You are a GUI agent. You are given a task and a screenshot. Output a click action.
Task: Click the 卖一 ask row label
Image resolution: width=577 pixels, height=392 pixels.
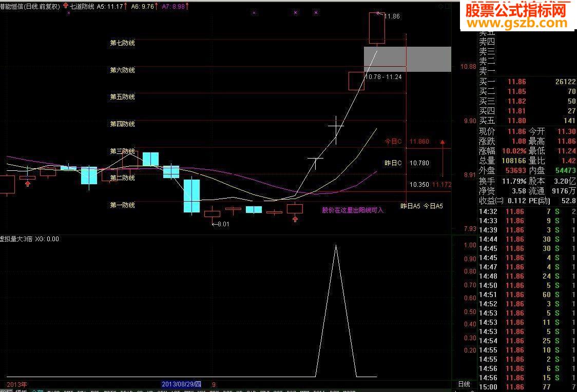pyautogui.click(x=487, y=71)
